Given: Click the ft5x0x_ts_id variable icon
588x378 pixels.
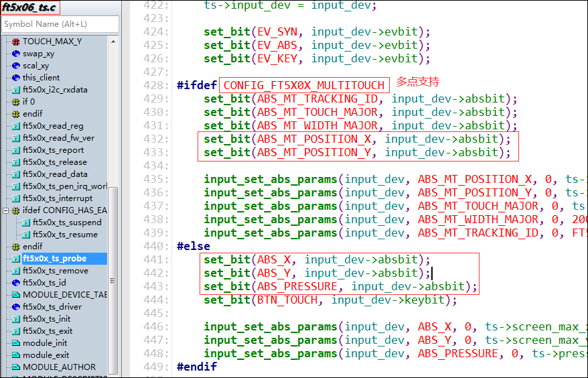Looking at the screenshot, I should pyautogui.click(x=16, y=283).
